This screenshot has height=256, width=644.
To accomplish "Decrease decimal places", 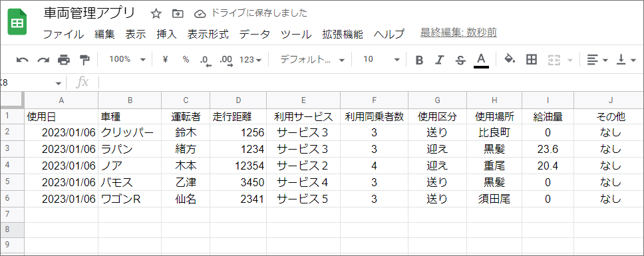I will (206, 61).
